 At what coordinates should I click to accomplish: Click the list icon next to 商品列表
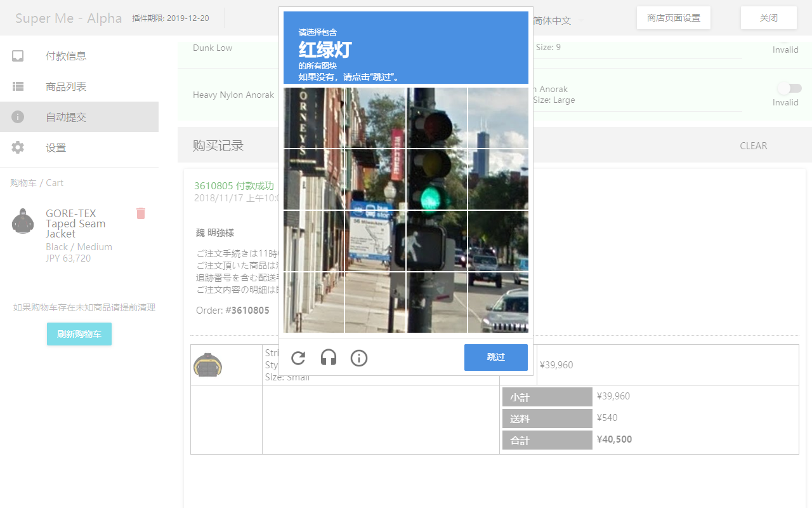point(18,86)
